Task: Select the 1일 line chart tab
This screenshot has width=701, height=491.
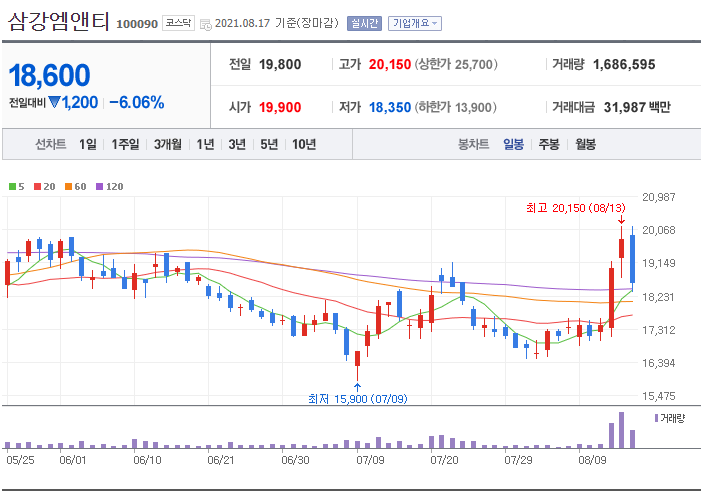Action: (88, 144)
